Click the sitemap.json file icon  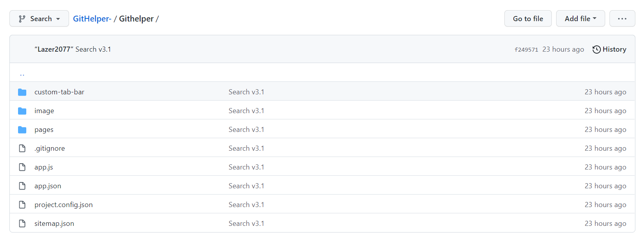click(x=22, y=224)
